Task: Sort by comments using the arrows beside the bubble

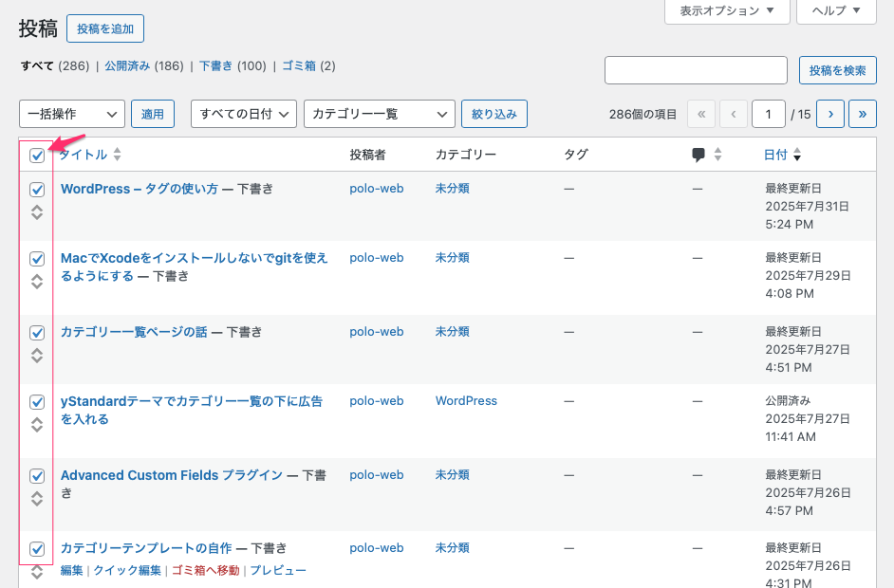Action: click(717, 155)
